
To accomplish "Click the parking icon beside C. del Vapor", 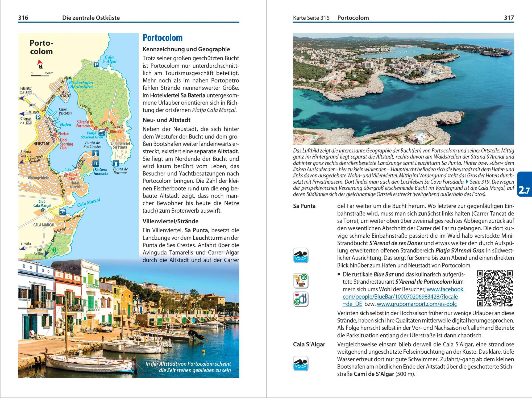I will coord(38,117).
